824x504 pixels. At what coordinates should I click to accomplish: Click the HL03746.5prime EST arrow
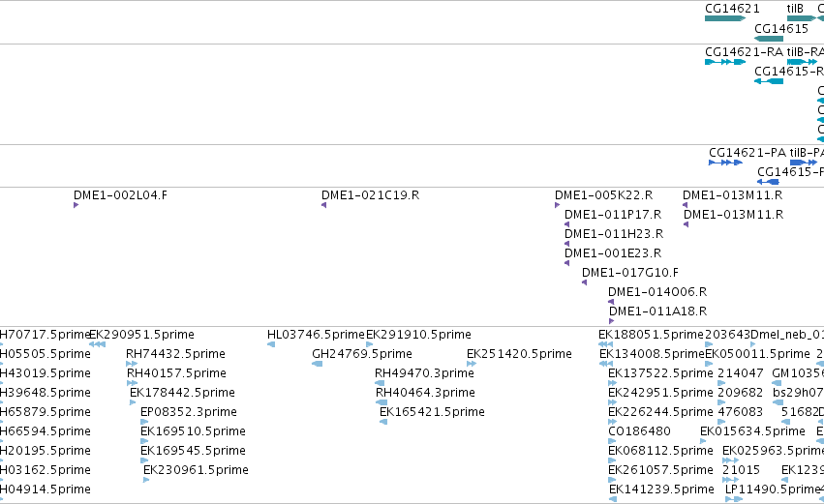point(271,344)
